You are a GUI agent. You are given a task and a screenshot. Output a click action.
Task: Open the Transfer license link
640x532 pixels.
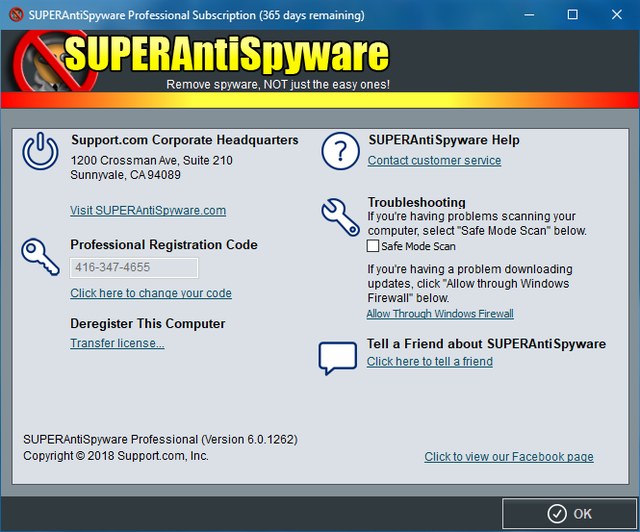(117, 343)
